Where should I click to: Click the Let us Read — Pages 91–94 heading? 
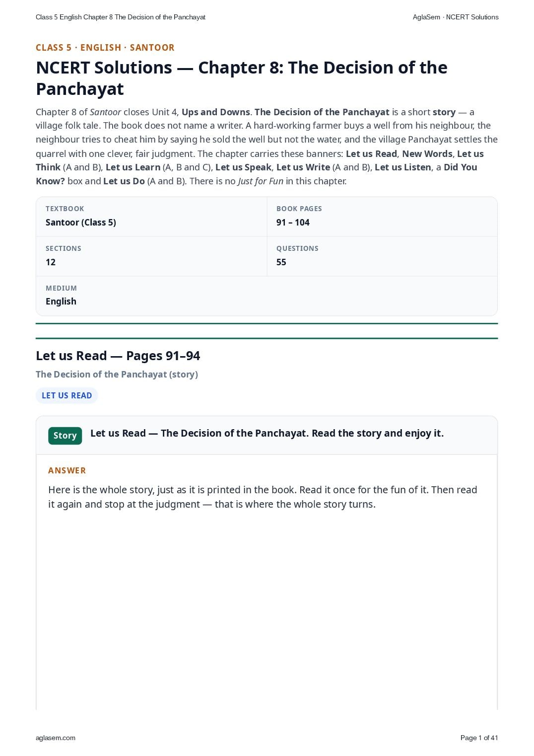(118, 356)
